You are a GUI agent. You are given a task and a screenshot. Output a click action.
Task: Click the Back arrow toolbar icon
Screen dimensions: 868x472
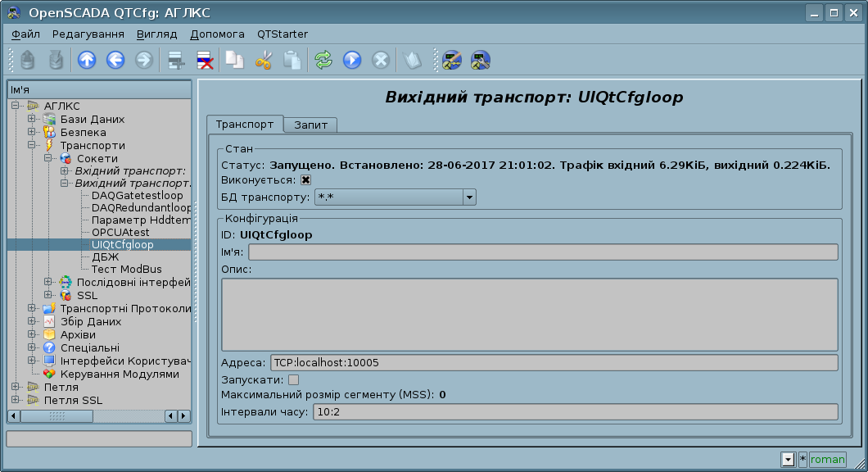(115, 60)
